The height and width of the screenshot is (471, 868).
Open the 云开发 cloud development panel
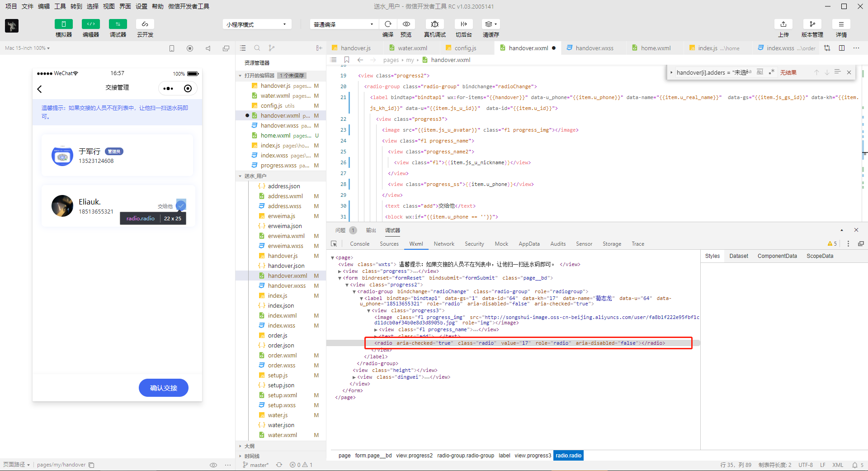point(145,24)
